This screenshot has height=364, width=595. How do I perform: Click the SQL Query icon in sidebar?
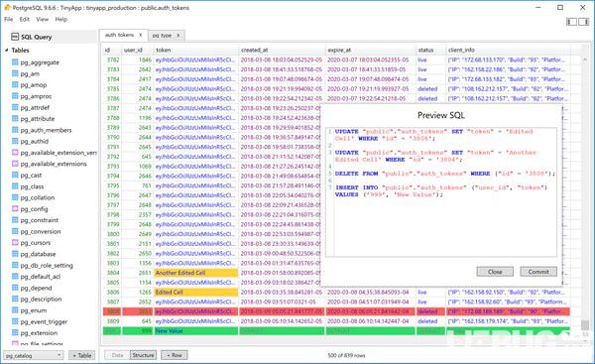click(x=15, y=37)
